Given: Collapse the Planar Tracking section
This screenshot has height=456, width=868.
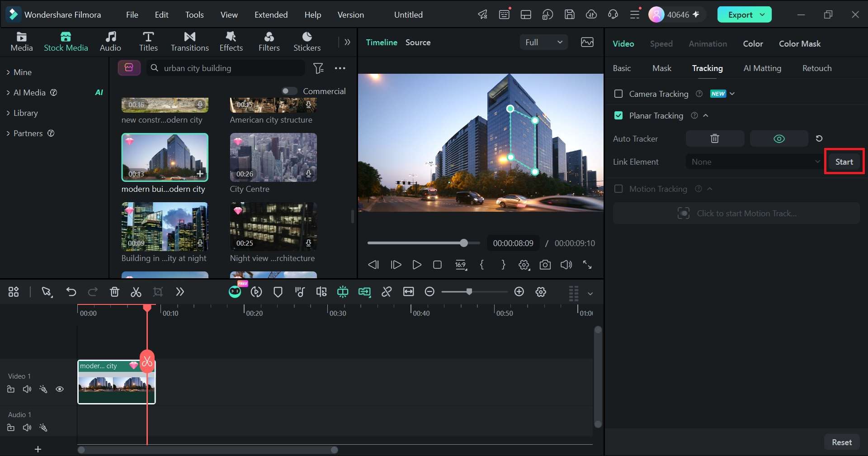Looking at the screenshot, I should pos(706,115).
